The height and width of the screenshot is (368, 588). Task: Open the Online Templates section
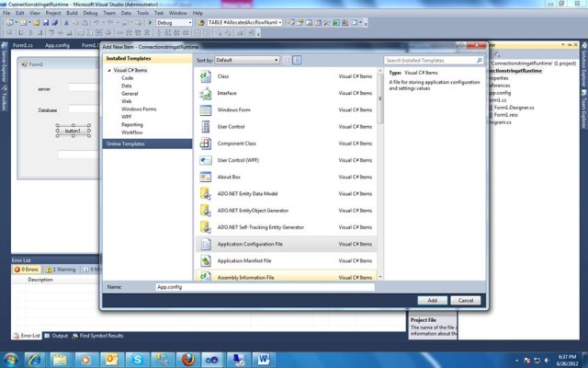click(147, 144)
